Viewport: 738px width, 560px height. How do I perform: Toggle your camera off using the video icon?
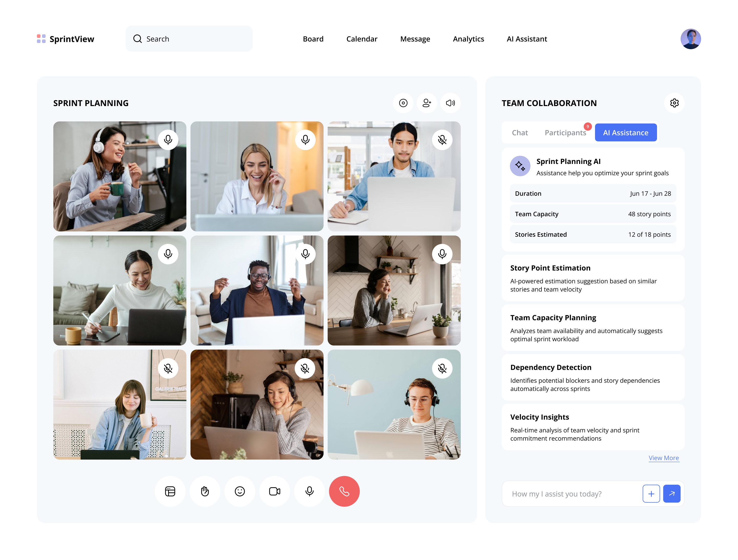point(274,491)
